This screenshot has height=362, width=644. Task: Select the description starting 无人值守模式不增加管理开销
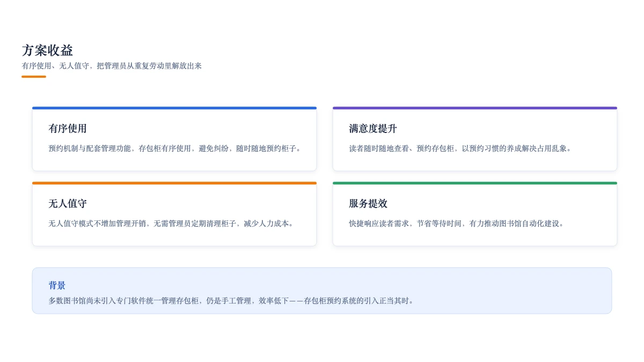click(x=172, y=224)
